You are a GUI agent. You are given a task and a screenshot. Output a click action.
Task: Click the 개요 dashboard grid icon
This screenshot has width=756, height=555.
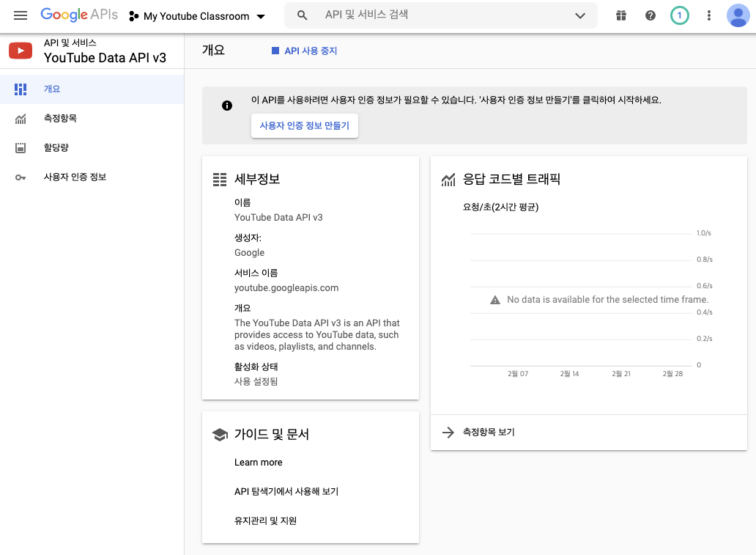pos(21,89)
